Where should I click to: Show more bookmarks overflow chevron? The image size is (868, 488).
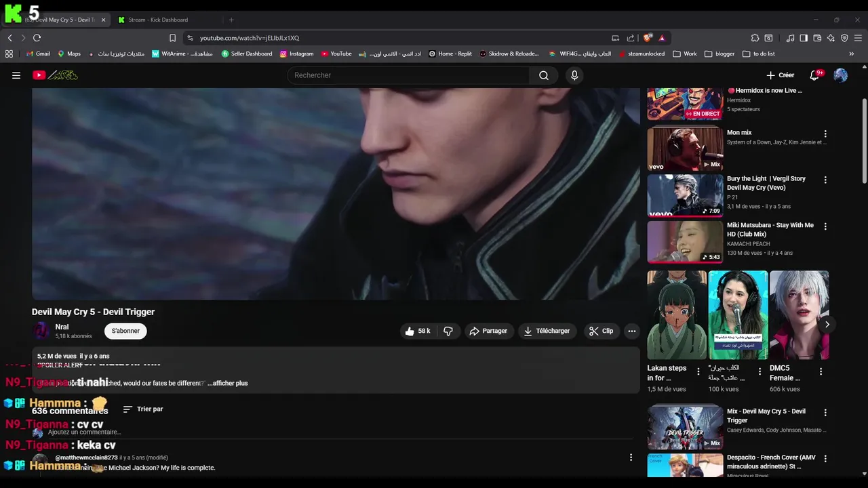point(852,54)
